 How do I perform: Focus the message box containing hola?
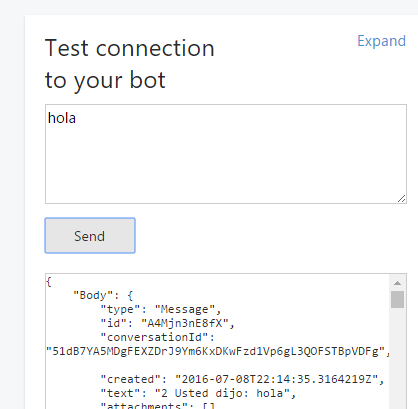(226, 154)
